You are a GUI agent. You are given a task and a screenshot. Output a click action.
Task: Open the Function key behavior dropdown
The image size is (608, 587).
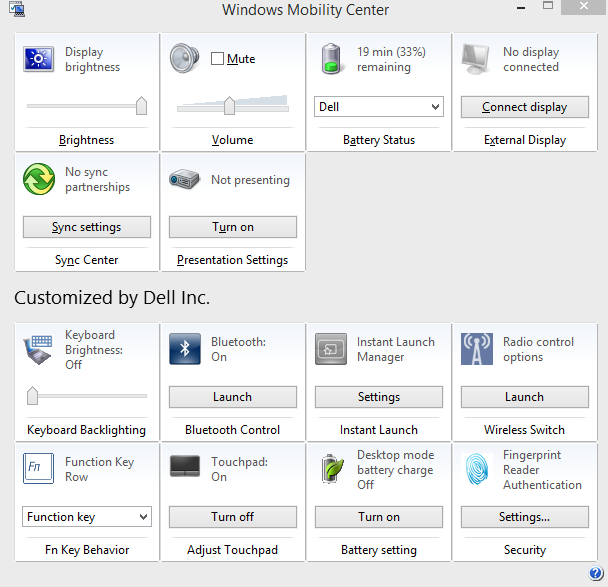87,517
